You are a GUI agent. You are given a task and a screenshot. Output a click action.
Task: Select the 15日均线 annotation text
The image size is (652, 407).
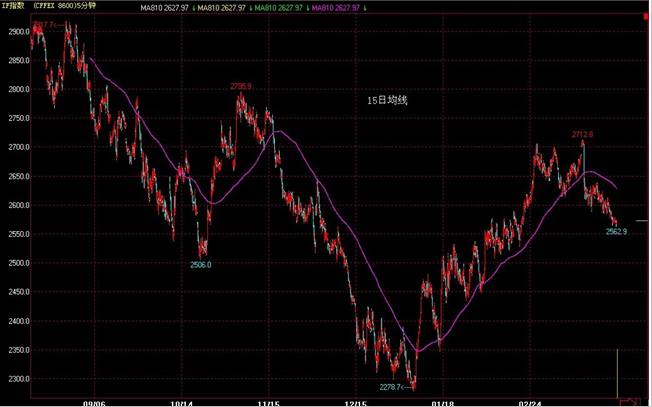(x=387, y=100)
